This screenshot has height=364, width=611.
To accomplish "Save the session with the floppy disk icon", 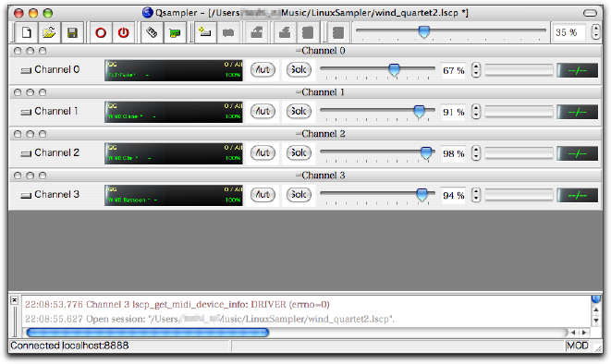I will point(72,32).
